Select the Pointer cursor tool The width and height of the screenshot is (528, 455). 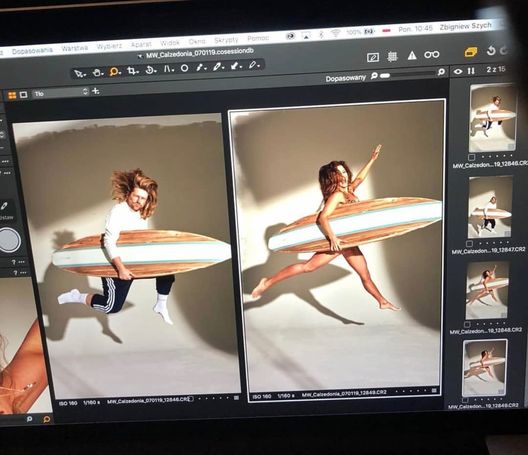tap(78, 74)
